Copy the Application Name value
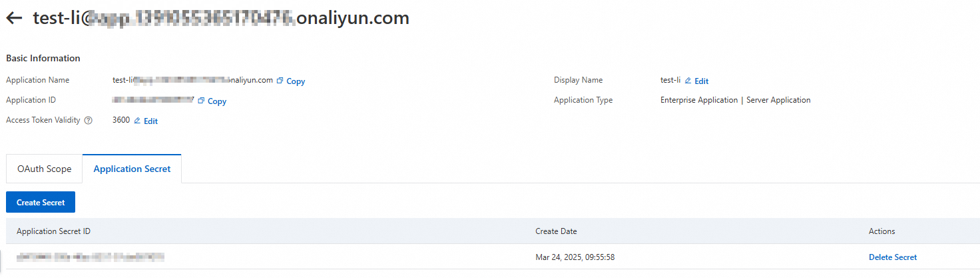 pos(296,81)
